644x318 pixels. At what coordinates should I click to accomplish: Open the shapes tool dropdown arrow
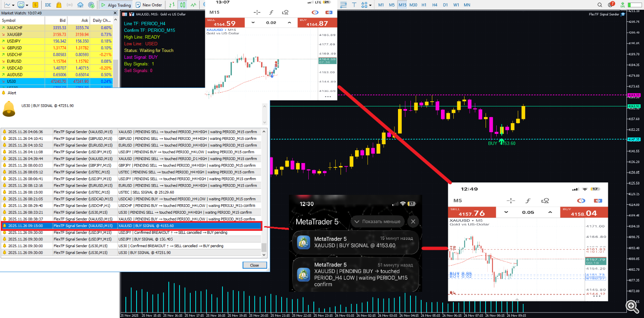(x=371, y=6)
